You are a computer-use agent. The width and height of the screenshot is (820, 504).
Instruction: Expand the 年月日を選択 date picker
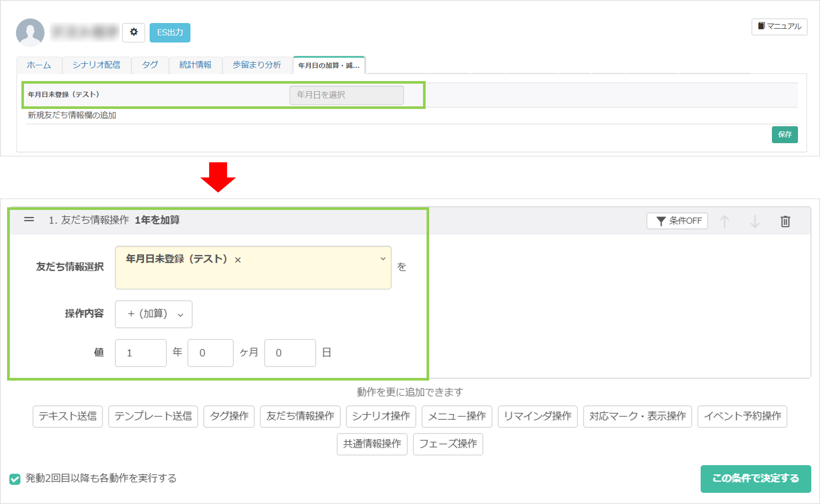click(346, 95)
